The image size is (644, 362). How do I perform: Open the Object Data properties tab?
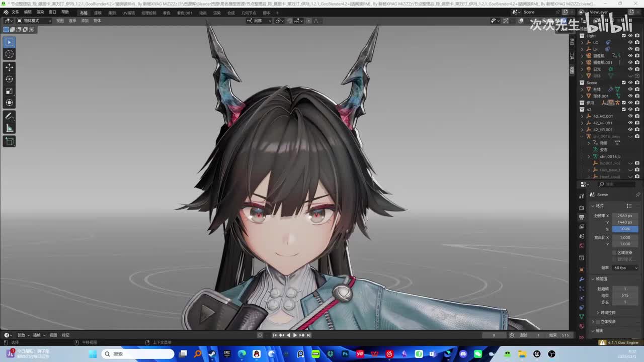[x=582, y=317]
